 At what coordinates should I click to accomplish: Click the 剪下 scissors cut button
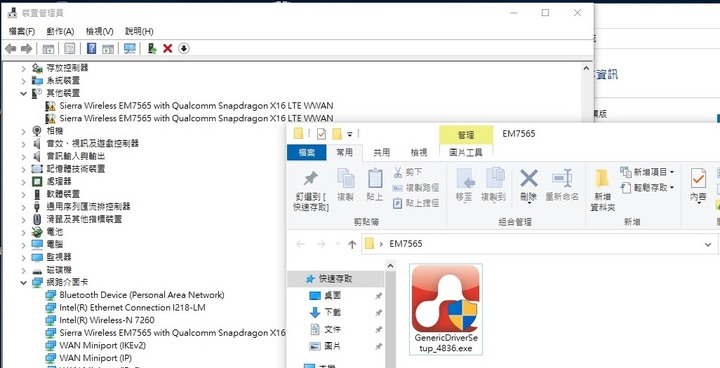coord(408,172)
